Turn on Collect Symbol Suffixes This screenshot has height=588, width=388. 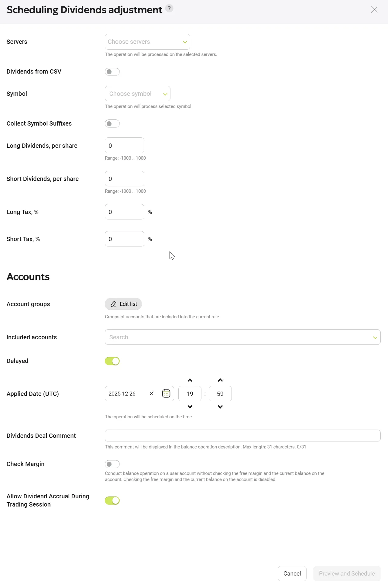click(x=112, y=124)
